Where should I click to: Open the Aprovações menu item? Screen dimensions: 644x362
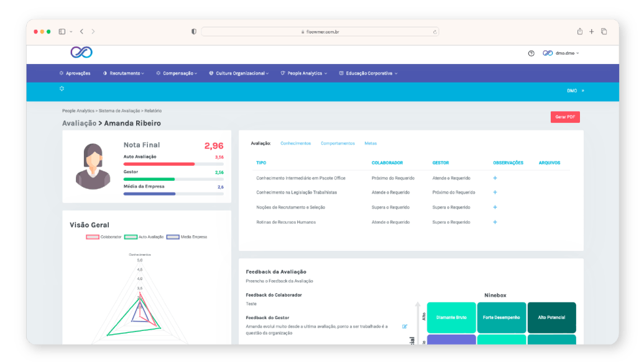(75, 73)
